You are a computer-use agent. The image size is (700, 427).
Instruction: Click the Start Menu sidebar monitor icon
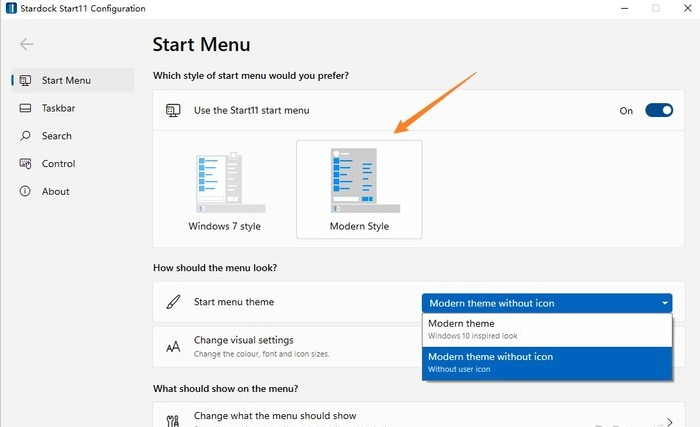(25, 80)
